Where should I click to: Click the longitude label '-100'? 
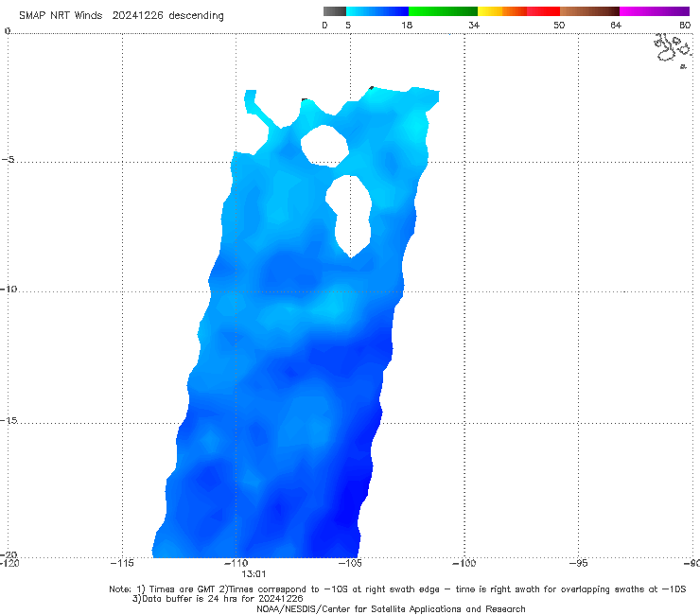coord(464,563)
